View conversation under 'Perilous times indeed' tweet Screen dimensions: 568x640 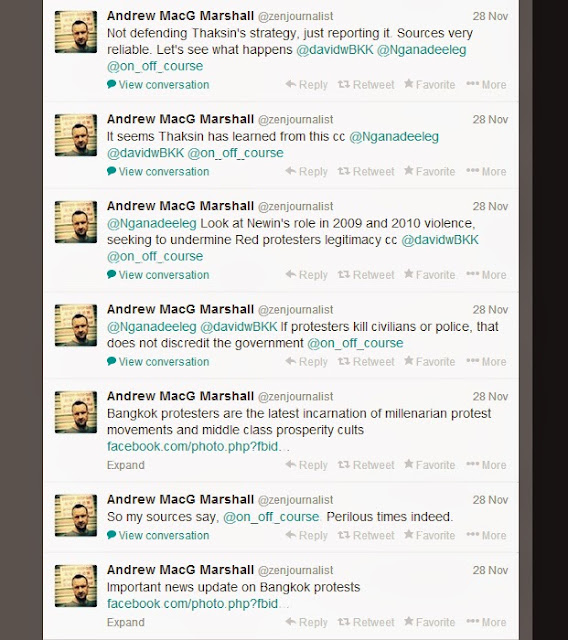pyautogui.click(x=158, y=535)
